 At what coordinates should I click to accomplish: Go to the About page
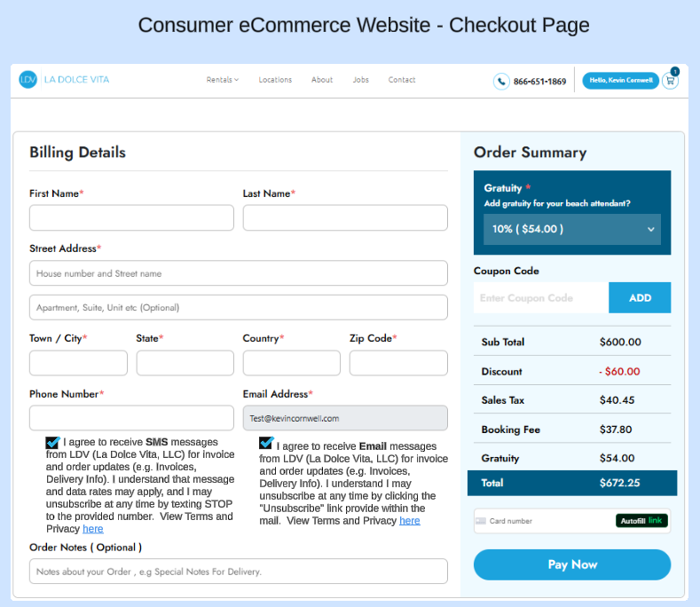tap(322, 80)
